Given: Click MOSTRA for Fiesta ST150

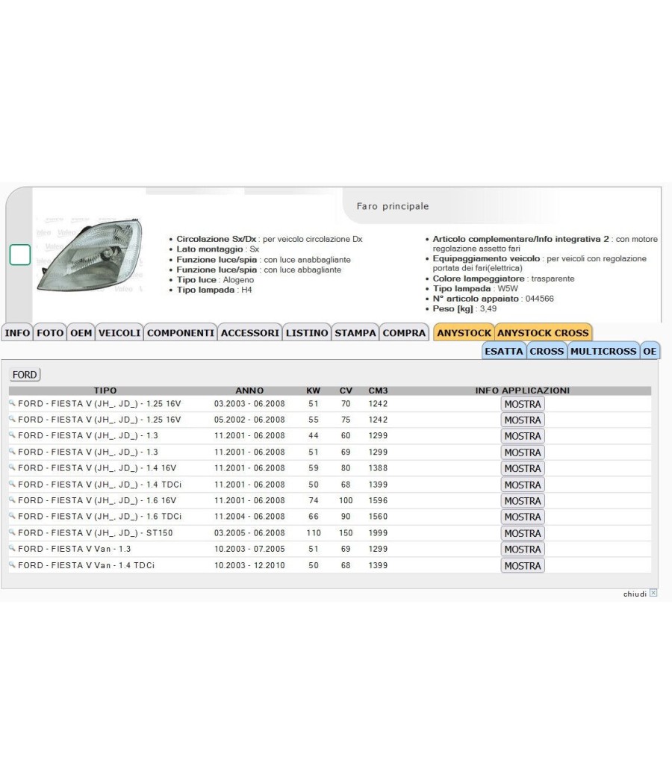Looking at the screenshot, I should pos(523,534).
